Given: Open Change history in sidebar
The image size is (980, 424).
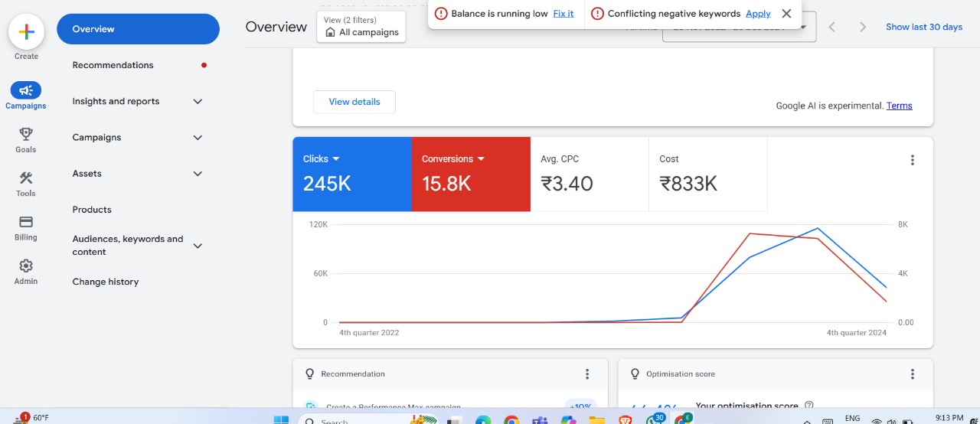Looking at the screenshot, I should coord(106,282).
